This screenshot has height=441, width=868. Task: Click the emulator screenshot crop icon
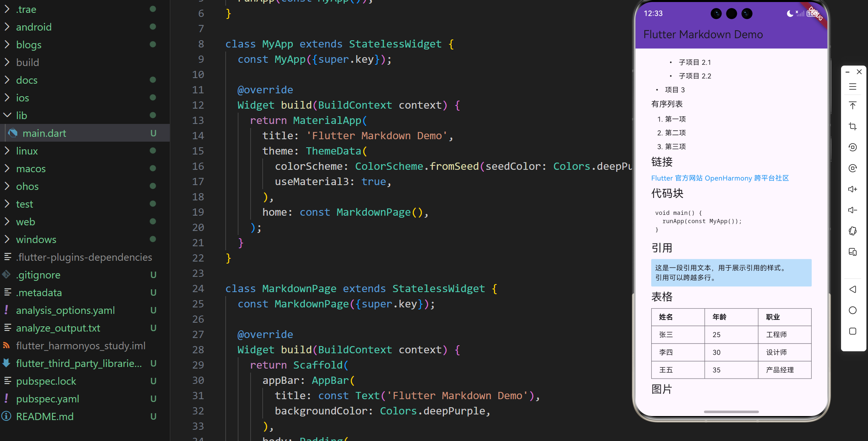pos(852,126)
